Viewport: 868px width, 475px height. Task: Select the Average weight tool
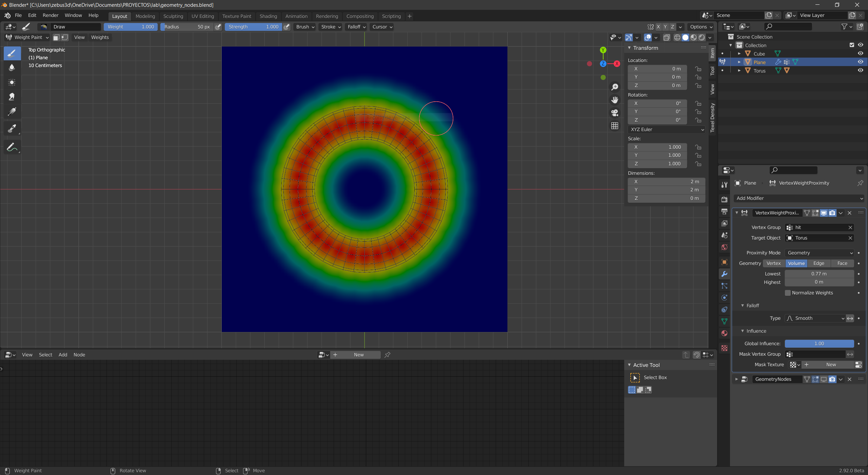(x=12, y=82)
